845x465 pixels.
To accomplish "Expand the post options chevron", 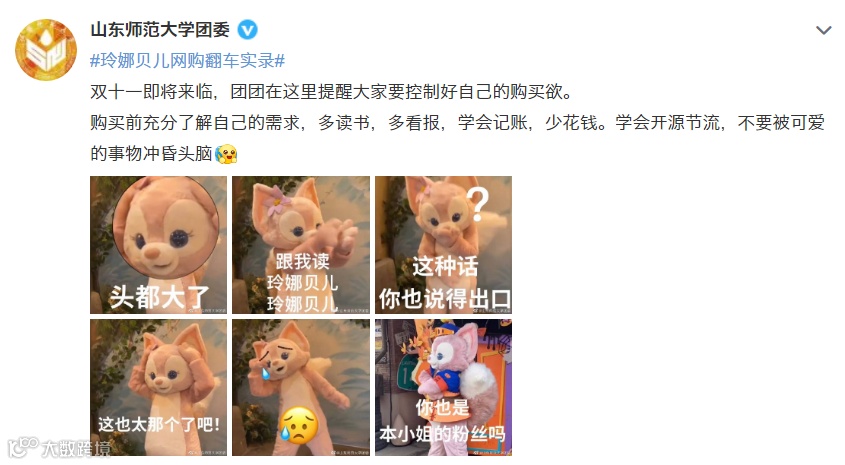I will [823, 30].
